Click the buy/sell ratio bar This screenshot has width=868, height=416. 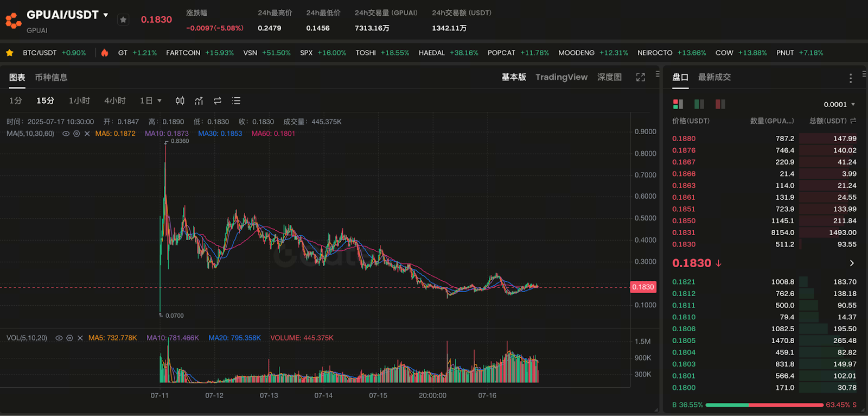click(x=764, y=405)
